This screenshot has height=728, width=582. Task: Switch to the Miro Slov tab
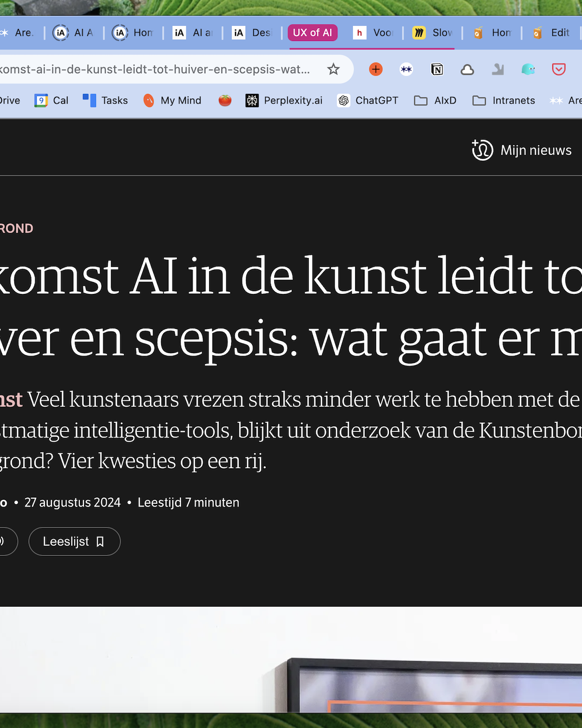(433, 33)
